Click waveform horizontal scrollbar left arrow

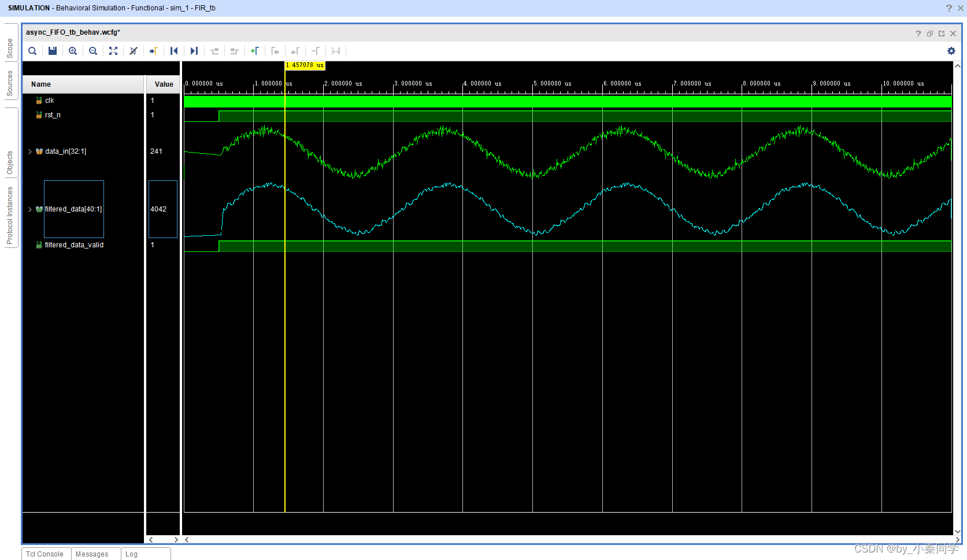coord(187,540)
